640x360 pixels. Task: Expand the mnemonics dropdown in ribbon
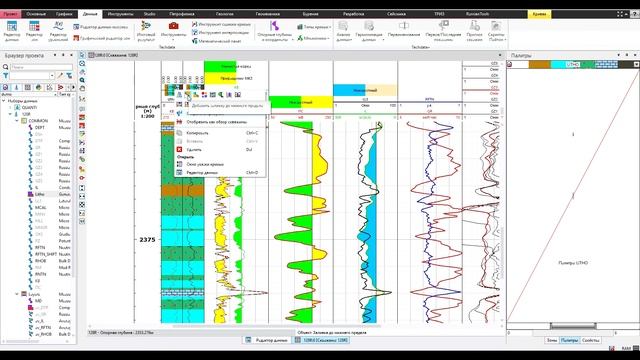pyautogui.click(x=313, y=38)
